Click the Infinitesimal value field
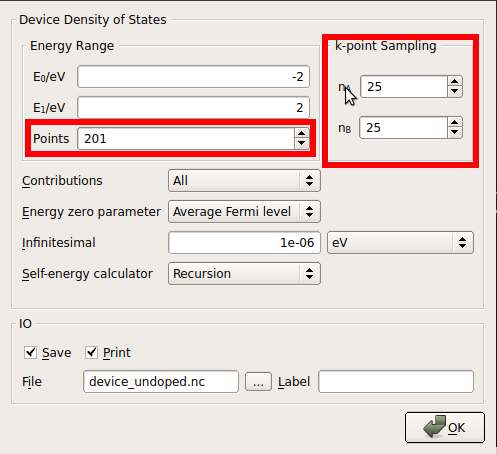 pos(244,243)
